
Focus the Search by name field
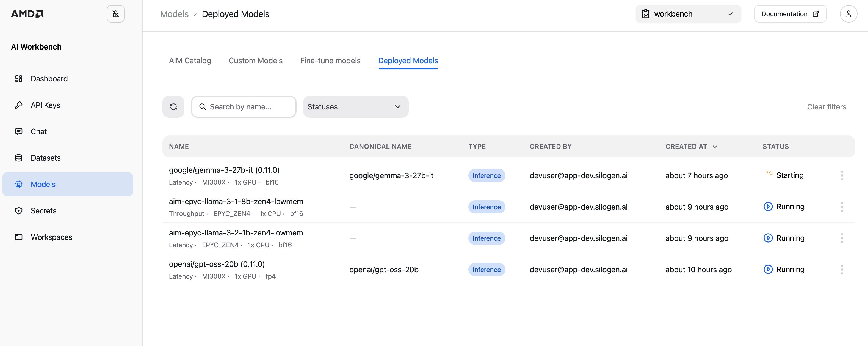244,106
